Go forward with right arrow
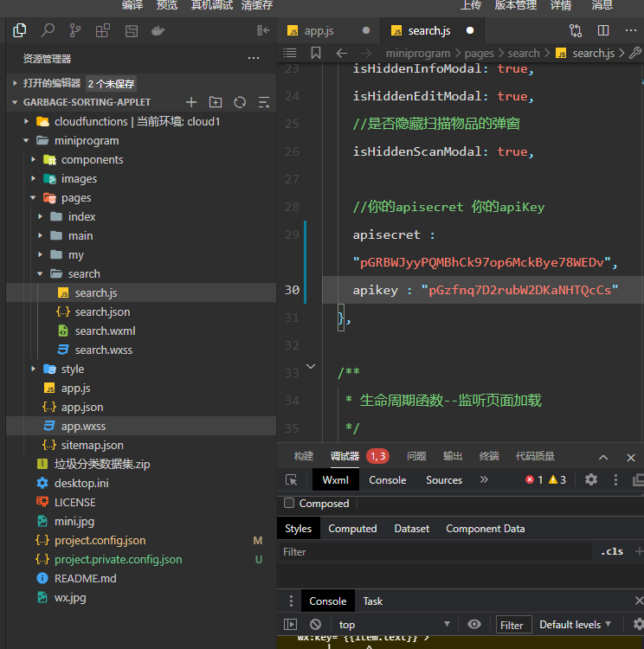This screenshot has height=649, width=644. (366, 53)
